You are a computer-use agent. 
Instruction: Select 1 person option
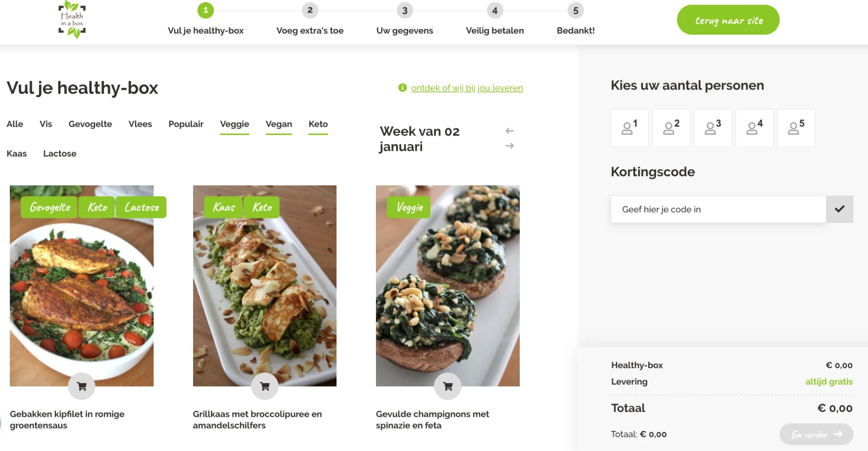tap(629, 128)
